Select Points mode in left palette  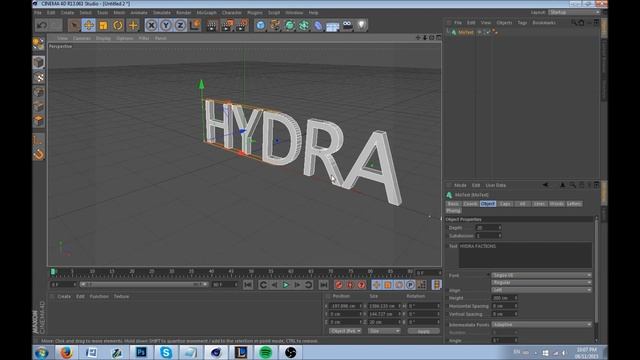point(38,92)
